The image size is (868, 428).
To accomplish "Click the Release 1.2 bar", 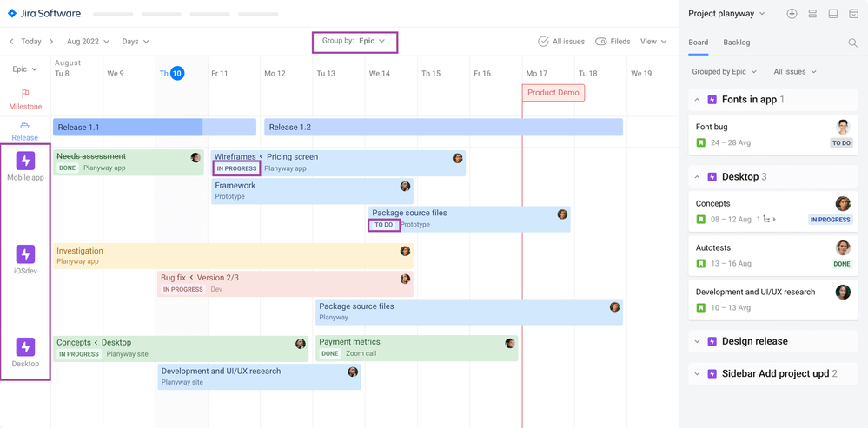I will (x=443, y=127).
